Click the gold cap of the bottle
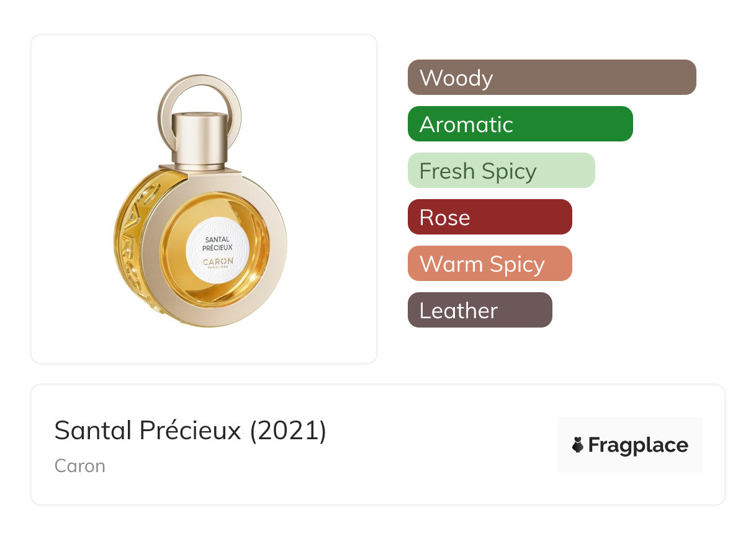This screenshot has height=536, width=756. tap(200, 140)
